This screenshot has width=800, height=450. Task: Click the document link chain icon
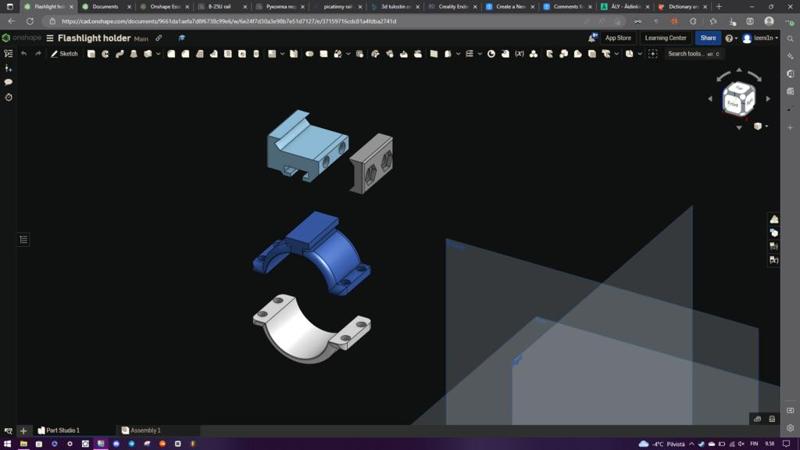click(x=159, y=38)
